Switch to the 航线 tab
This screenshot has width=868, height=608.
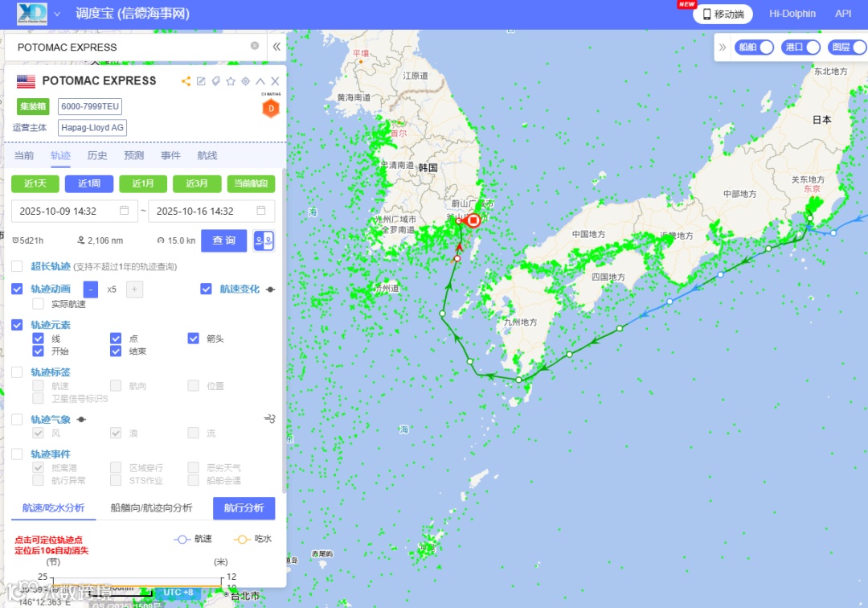[x=207, y=155]
